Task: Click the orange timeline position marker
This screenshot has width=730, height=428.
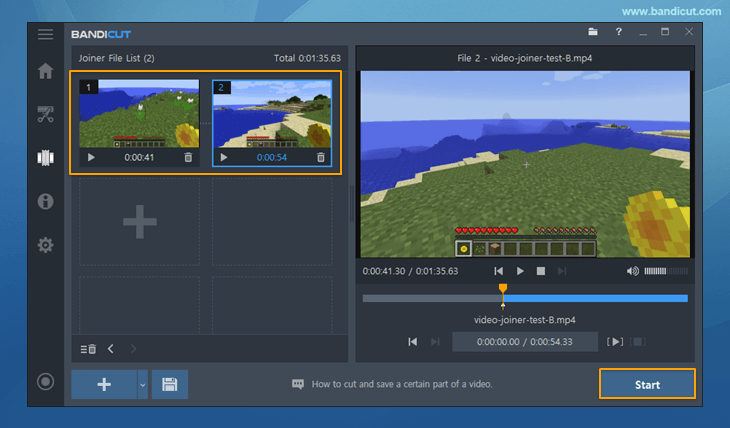Action: (503, 288)
